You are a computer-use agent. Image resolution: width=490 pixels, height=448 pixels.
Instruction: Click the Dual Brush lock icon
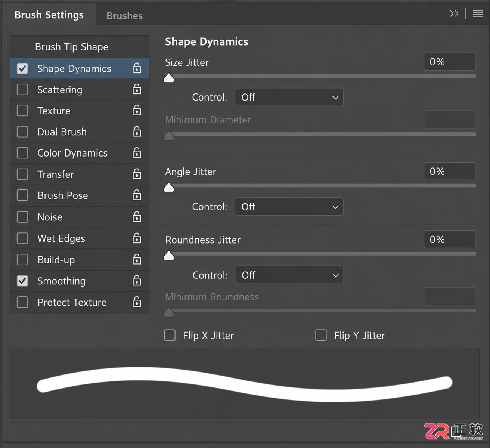(x=137, y=132)
